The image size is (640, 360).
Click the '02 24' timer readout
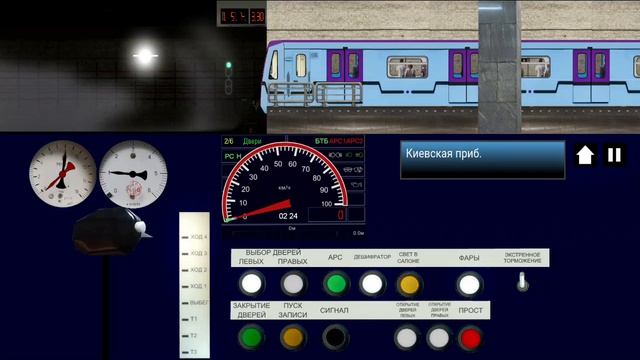click(288, 216)
